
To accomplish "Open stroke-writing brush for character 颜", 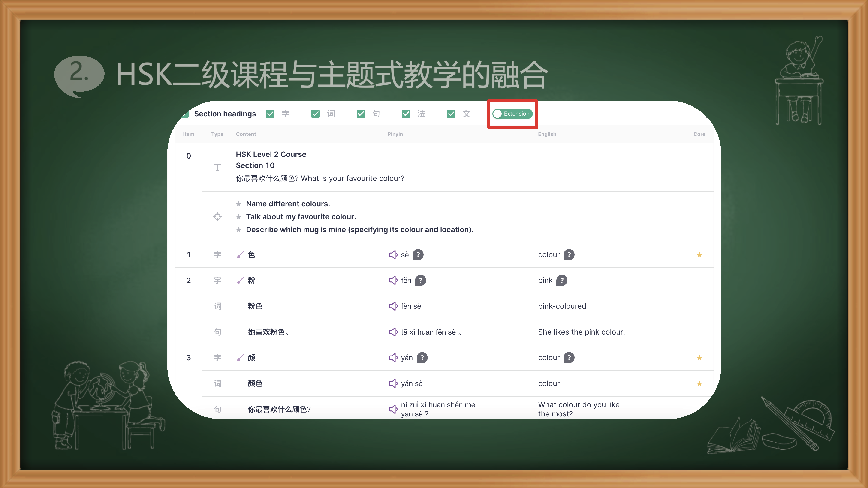I will coord(240,358).
